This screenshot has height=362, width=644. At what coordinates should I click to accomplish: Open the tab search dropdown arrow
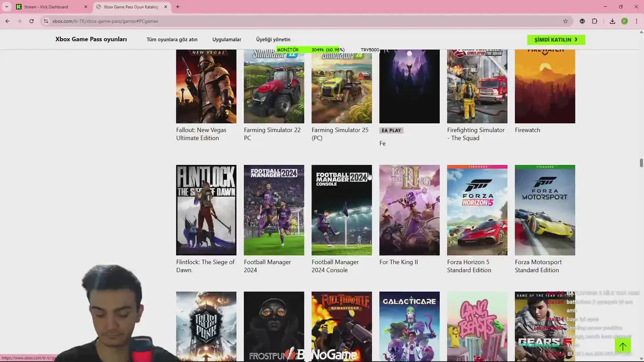pyautogui.click(x=6, y=7)
